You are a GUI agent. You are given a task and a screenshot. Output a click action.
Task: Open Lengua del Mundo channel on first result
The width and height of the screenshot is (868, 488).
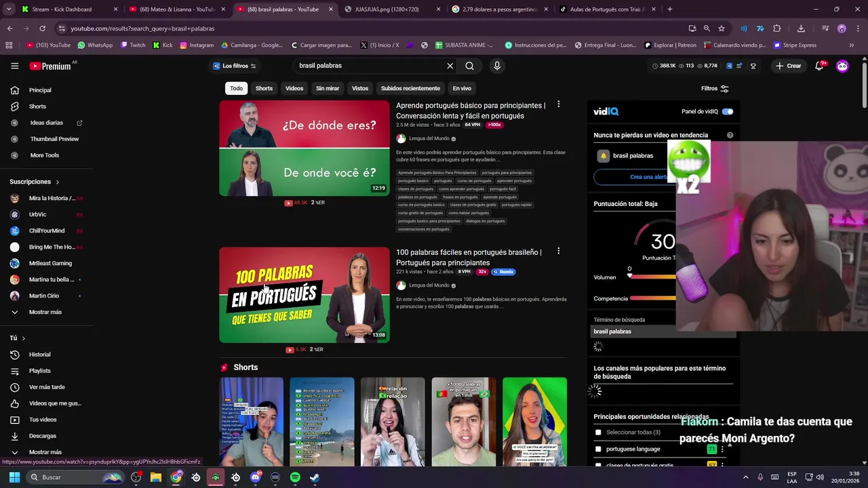[429, 138]
